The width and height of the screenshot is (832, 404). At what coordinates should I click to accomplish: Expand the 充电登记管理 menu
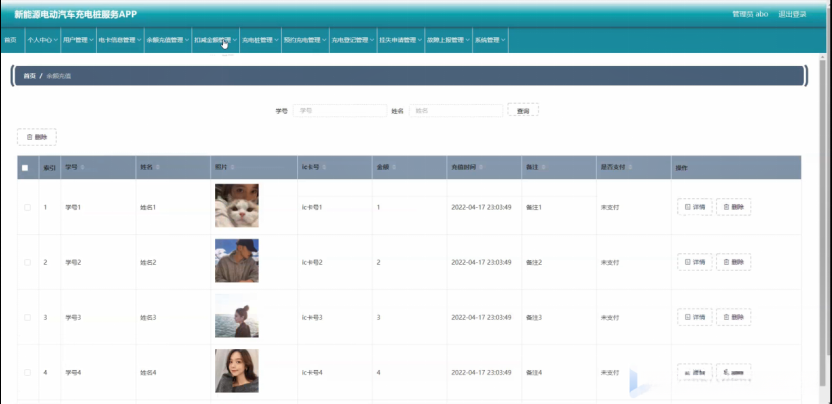353,40
